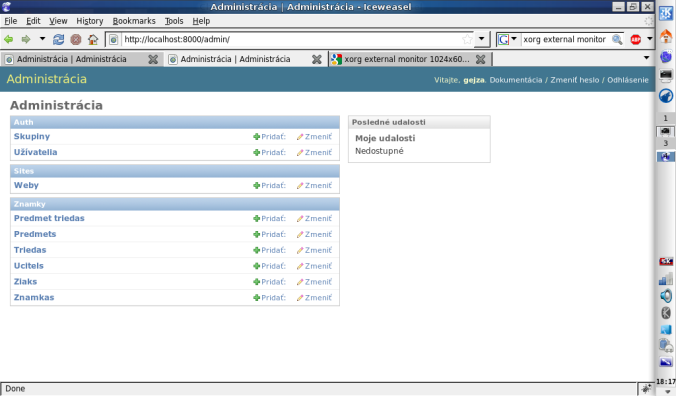
Task: Click Pridať next to Užívatelia
Action: click(269, 152)
